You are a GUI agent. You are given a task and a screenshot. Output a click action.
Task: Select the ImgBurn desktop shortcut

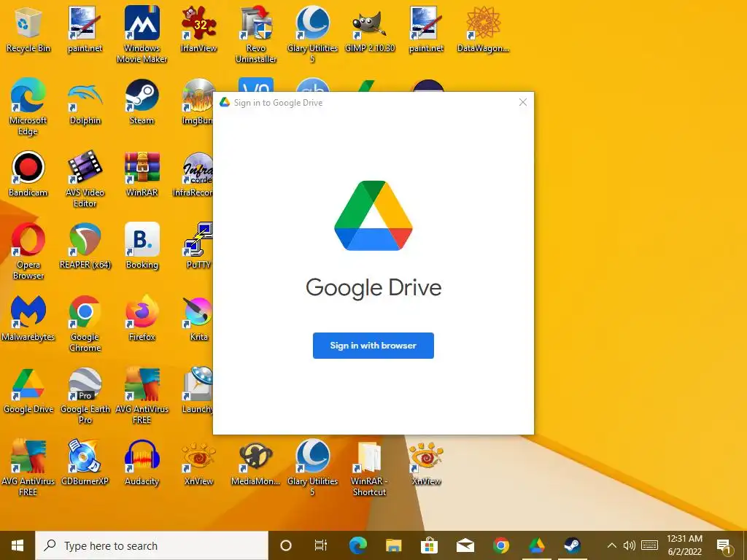[x=197, y=103]
